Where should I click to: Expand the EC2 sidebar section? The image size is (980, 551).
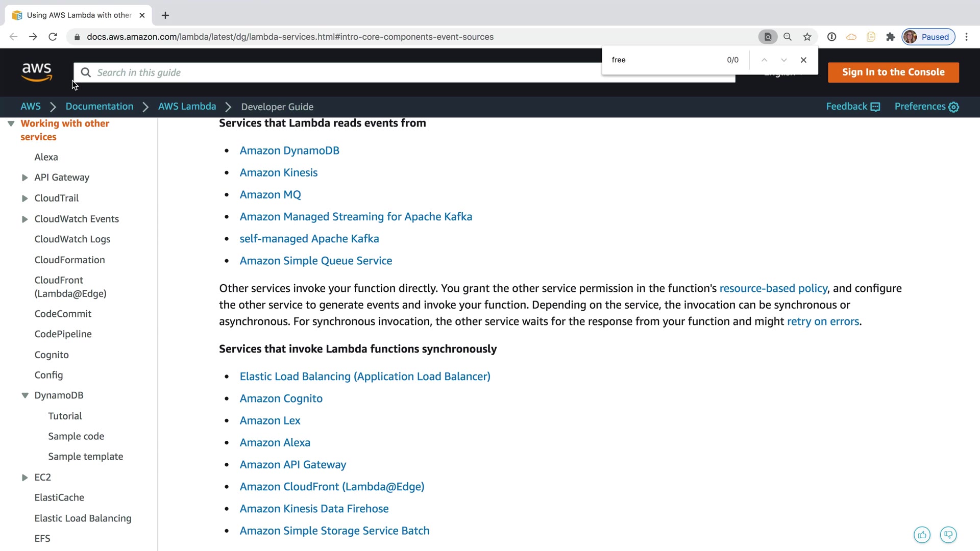tap(24, 478)
